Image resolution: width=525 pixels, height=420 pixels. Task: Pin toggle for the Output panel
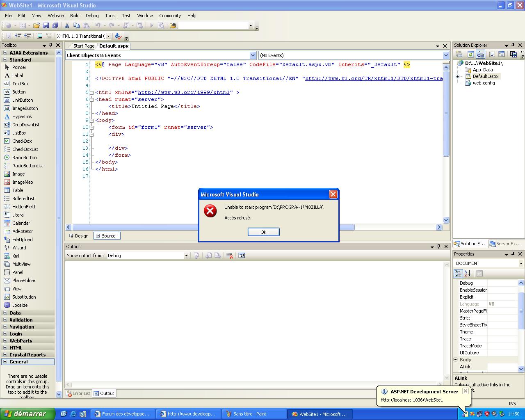[439, 247]
